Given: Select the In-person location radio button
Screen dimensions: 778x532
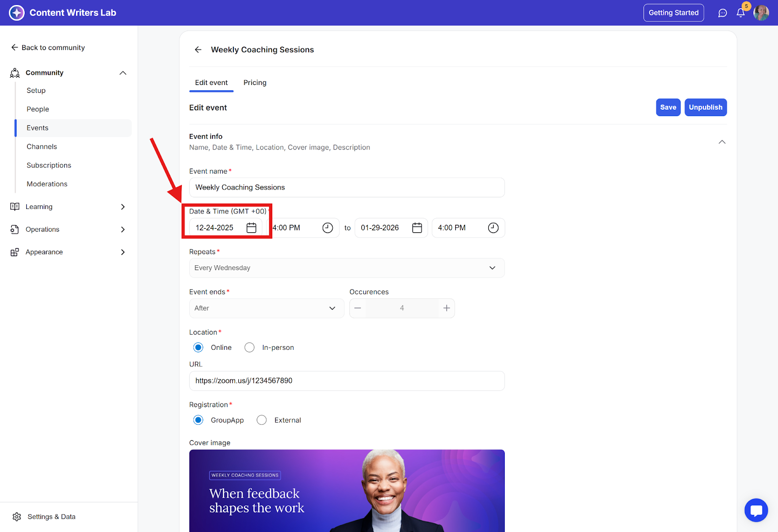Looking at the screenshot, I should pos(249,347).
